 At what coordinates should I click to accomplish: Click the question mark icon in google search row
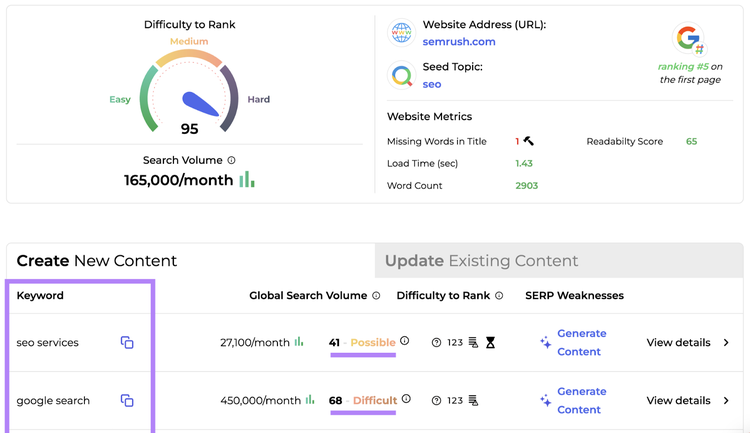436,400
